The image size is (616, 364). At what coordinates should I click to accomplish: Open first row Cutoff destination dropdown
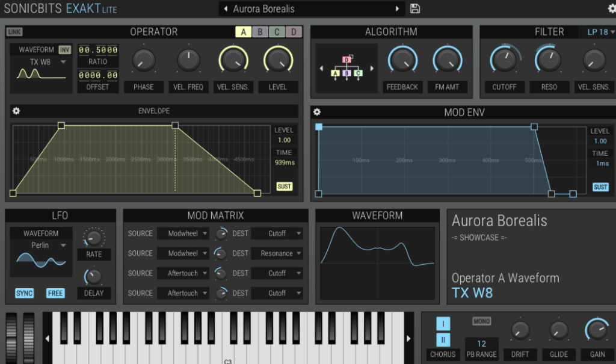coord(277,233)
